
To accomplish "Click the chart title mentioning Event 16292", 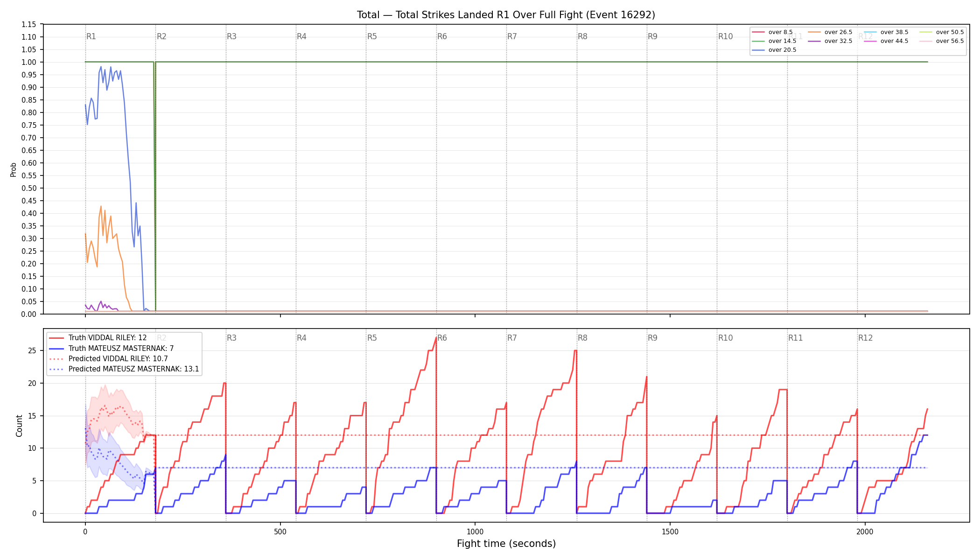I will click(506, 15).
